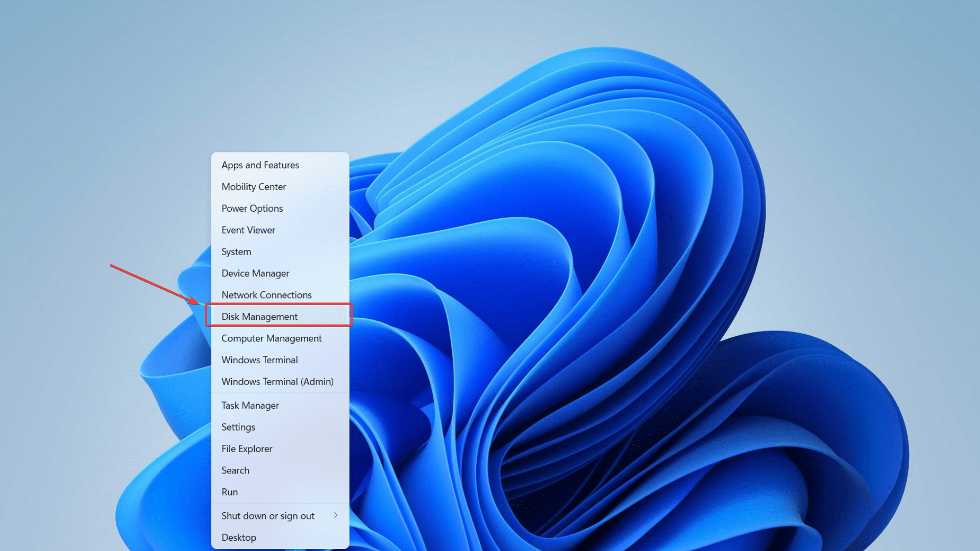Open Power Options settings

click(253, 208)
